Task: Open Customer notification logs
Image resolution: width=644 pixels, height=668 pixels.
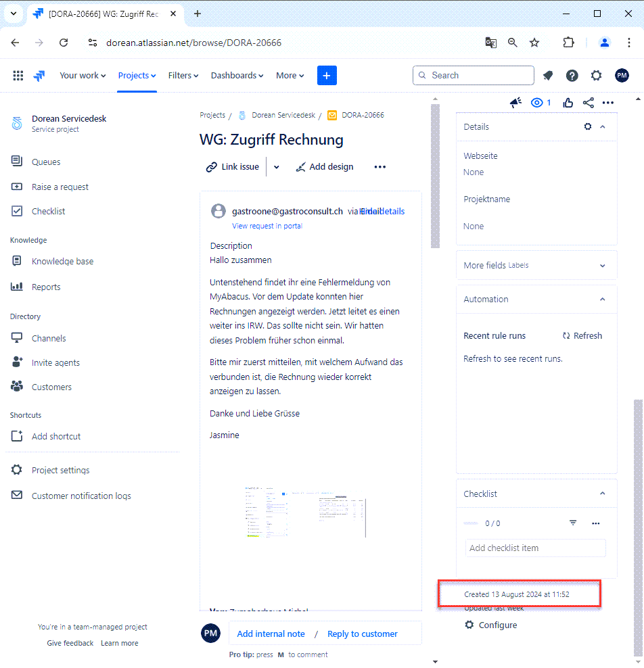Action: tap(81, 496)
